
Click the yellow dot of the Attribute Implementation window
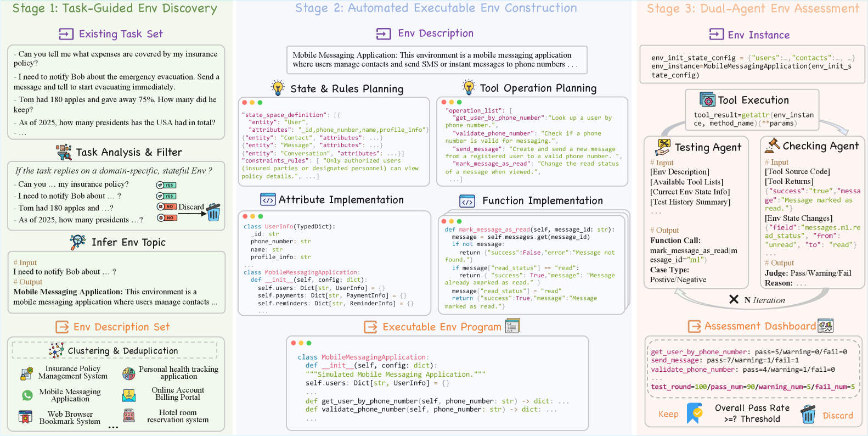[x=253, y=216]
